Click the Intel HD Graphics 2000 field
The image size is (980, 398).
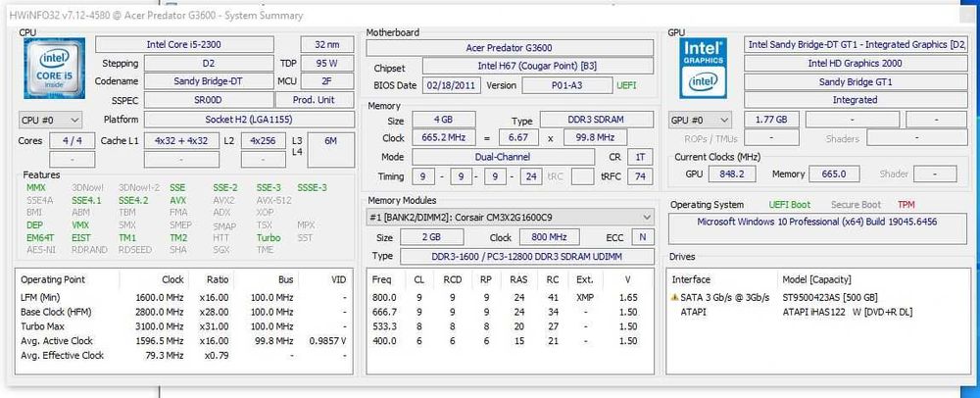click(855, 63)
